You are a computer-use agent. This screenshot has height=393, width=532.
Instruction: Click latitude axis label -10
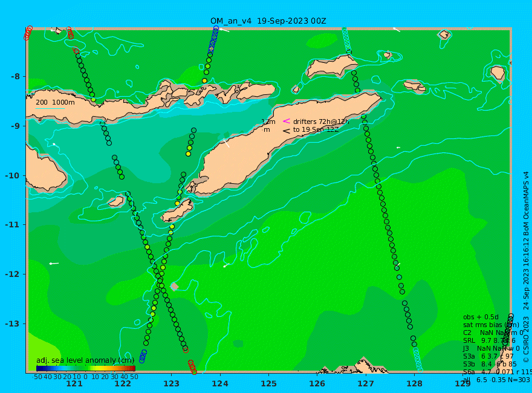click(x=13, y=175)
